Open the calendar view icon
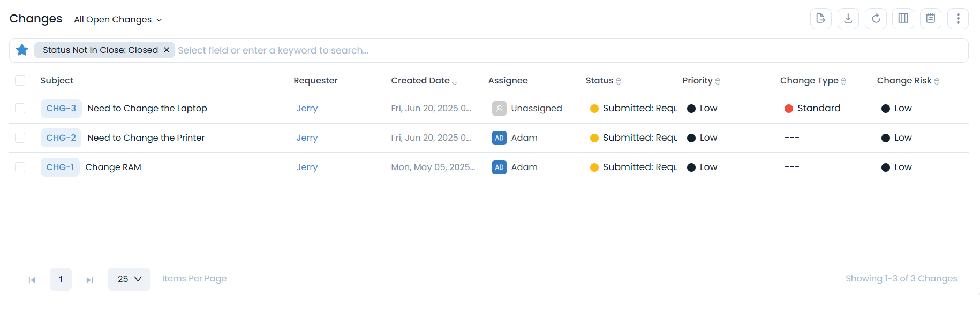Image resolution: width=980 pixels, height=313 pixels. point(931,19)
